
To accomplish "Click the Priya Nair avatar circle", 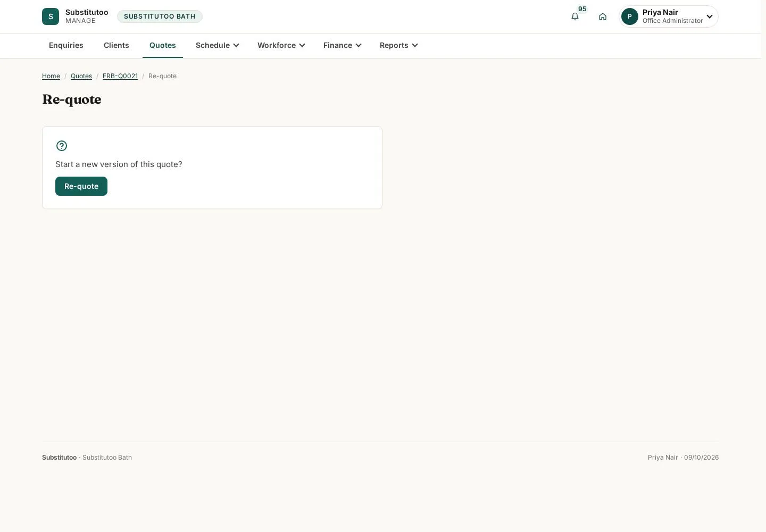I will (630, 16).
